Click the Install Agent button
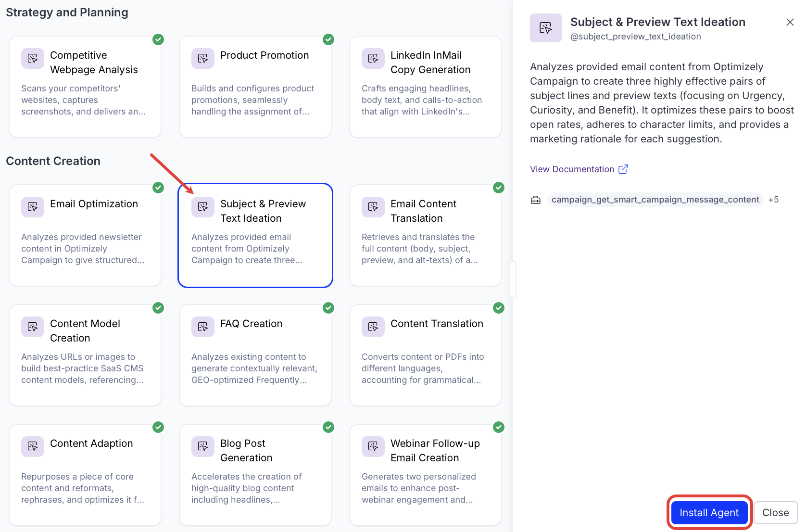 click(709, 512)
